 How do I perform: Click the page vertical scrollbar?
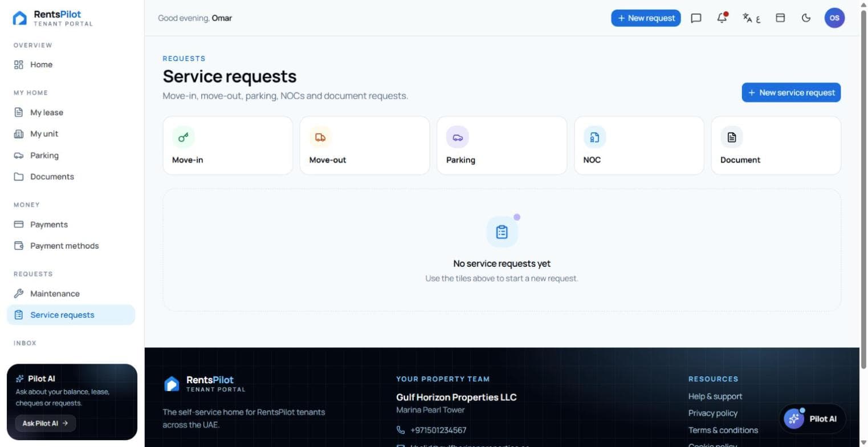click(863, 188)
